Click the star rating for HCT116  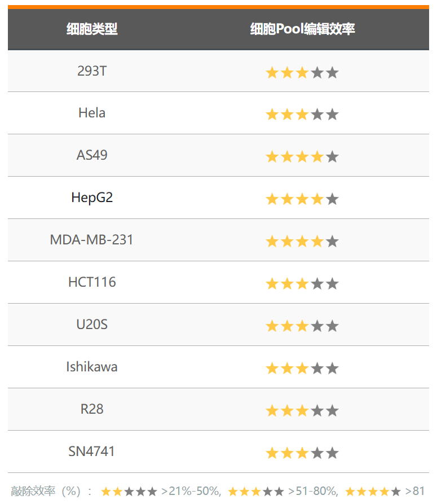click(x=302, y=283)
